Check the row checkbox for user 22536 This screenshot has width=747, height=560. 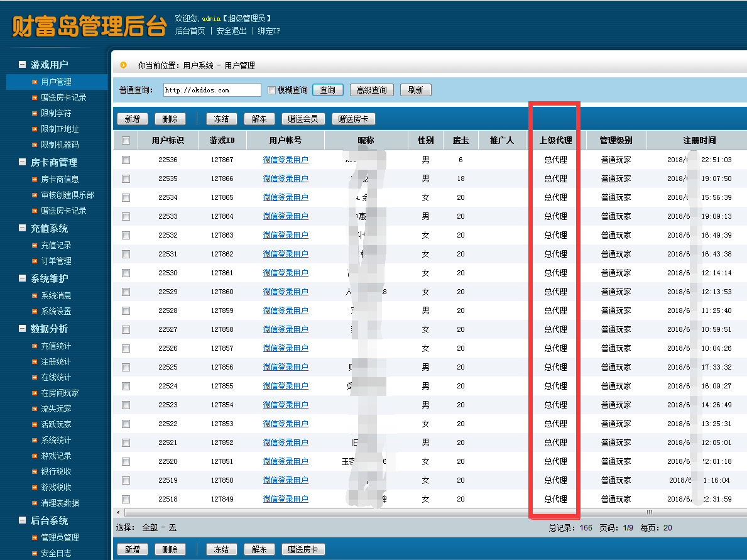tap(126, 159)
